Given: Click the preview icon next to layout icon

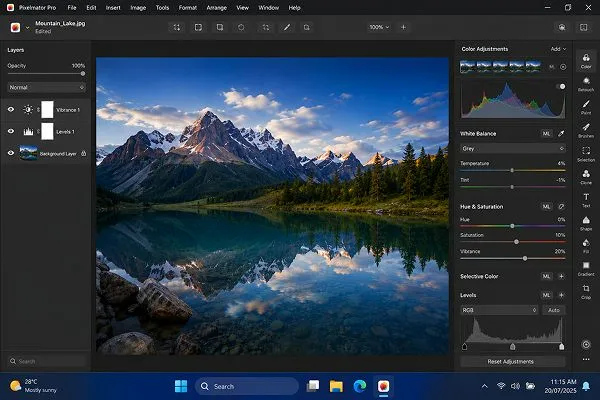Looking at the screenshot, I should (562, 27).
